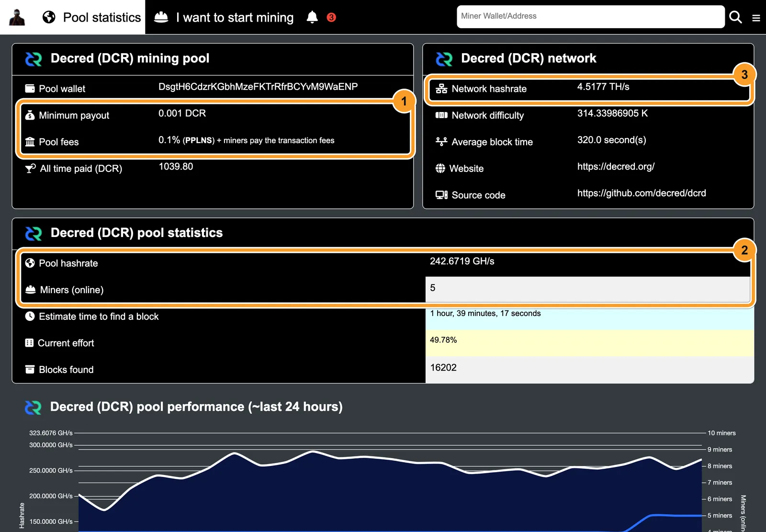Click the icon beside Average block time
This screenshot has width=766, height=532.
click(441, 142)
